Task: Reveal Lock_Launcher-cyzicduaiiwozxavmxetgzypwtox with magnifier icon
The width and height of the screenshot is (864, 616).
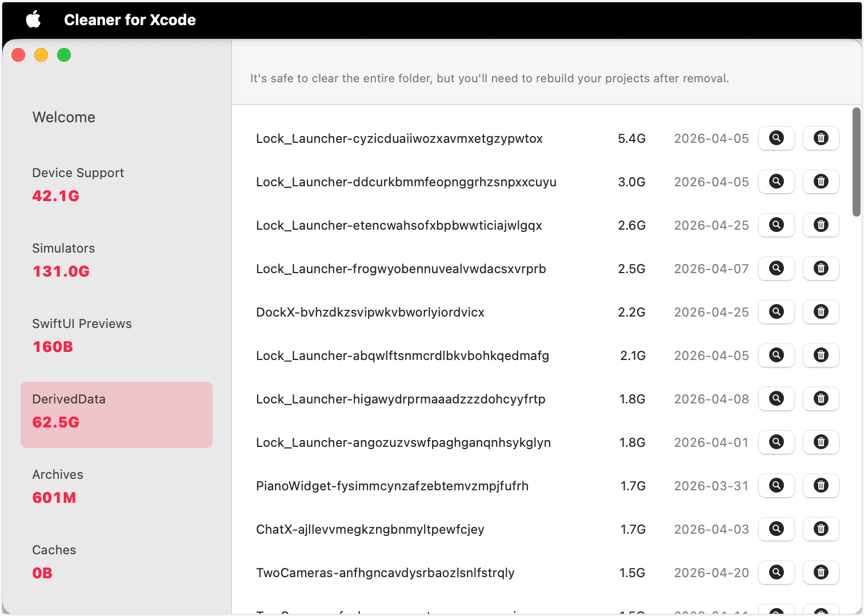Action: [777, 138]
